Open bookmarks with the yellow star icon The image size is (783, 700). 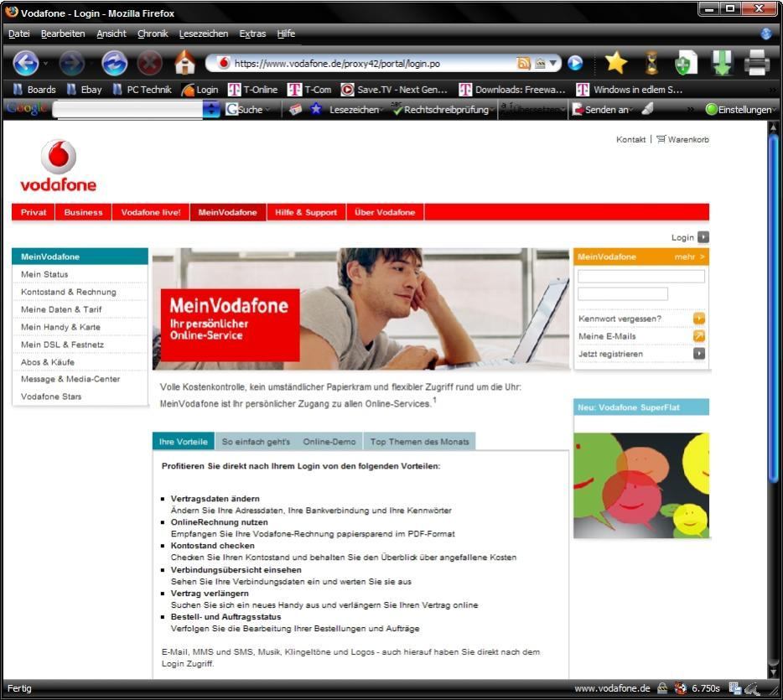pos(616,62)
